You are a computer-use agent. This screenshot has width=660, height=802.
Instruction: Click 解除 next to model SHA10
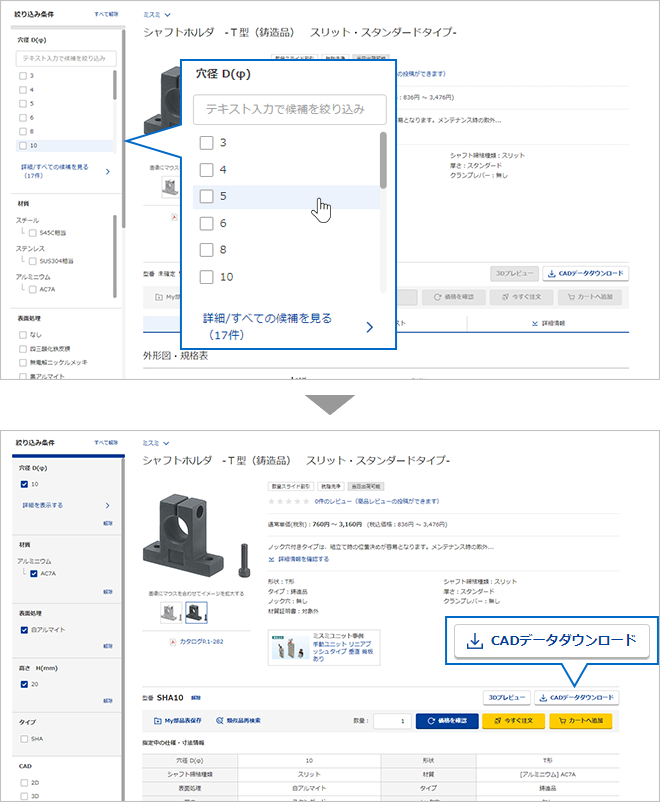[196, 697]
